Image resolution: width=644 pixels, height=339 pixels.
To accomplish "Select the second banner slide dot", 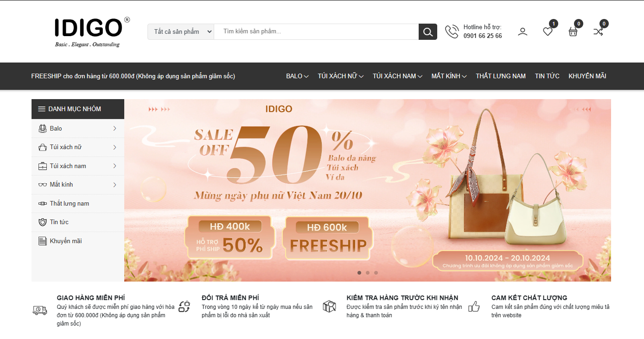I will (x=368, y=273).
